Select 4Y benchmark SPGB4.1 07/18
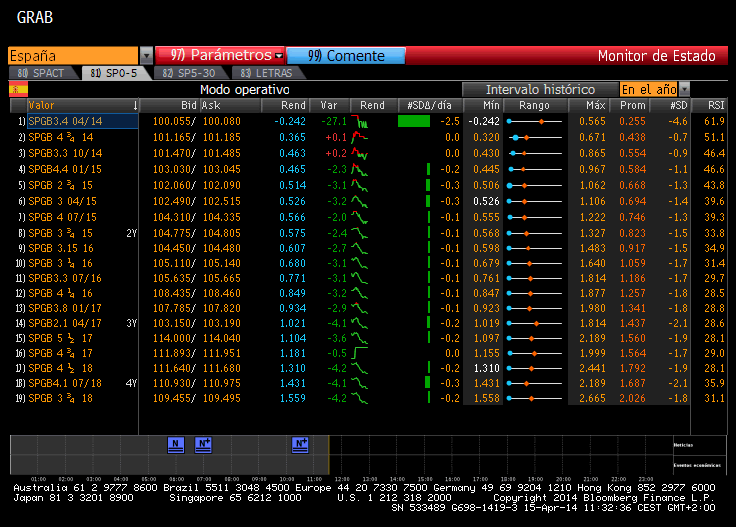 pos(65,383)
